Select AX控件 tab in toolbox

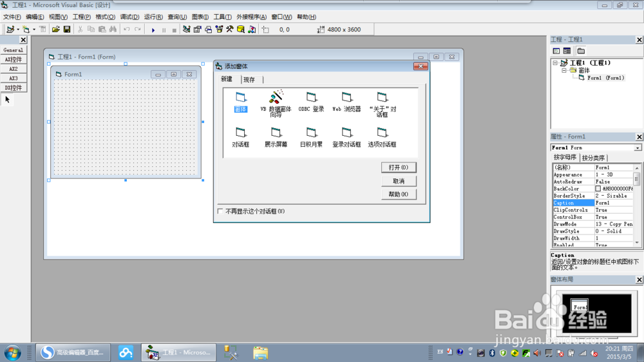click(x=13, y=59)
